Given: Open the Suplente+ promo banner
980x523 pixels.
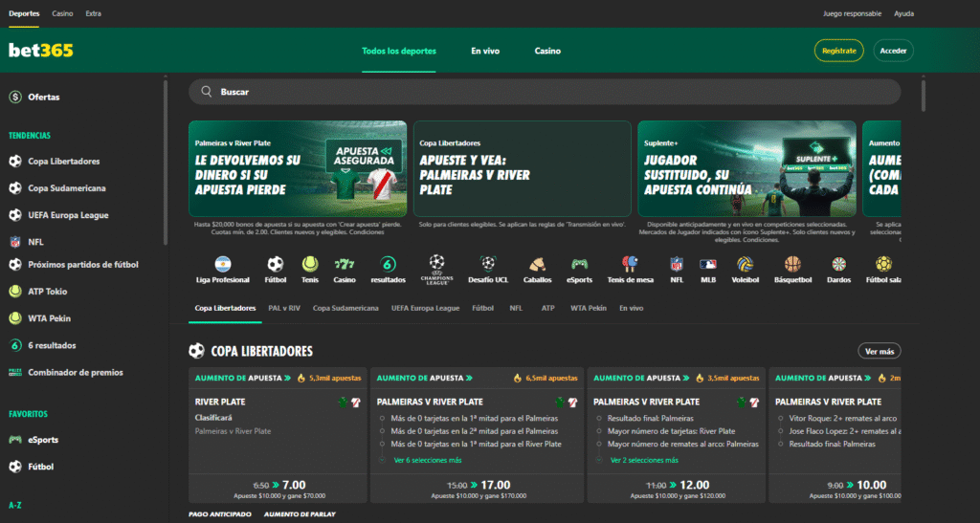Looking at the screenshot, I should click(x=746, y=168).
